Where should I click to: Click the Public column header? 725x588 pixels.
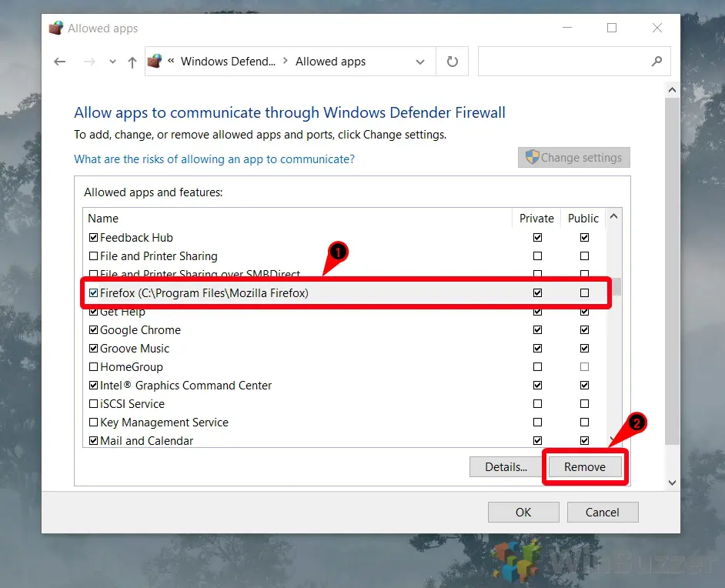(x=583, y=218)
